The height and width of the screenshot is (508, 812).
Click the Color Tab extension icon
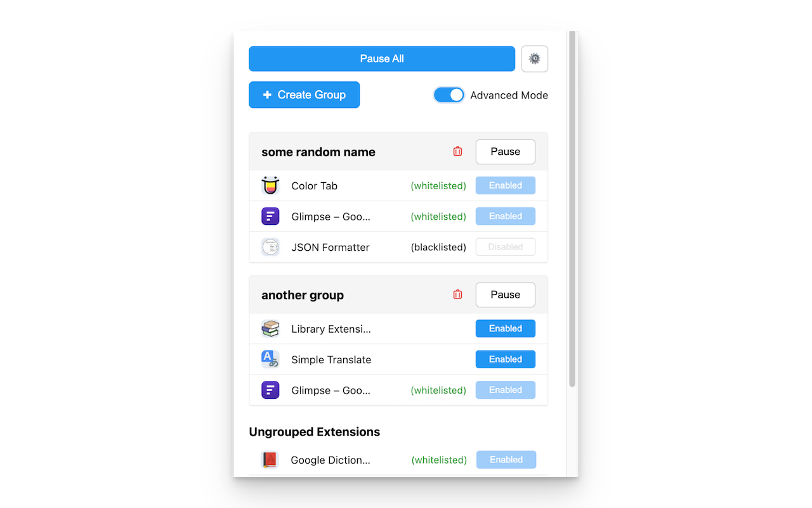click(x=270, y=185)
